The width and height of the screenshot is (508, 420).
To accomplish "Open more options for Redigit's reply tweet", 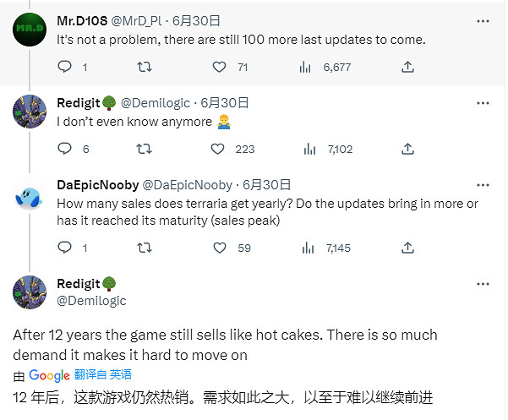I will 482,103.
